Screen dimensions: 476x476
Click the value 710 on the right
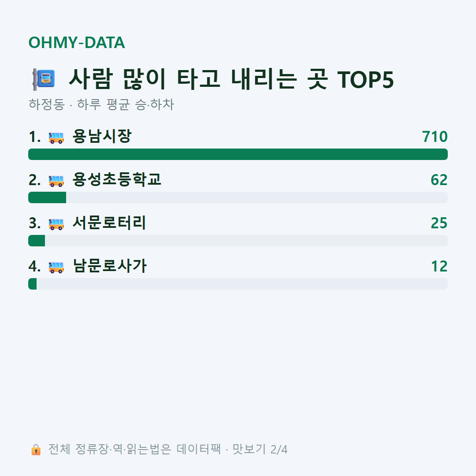point(435,137)
